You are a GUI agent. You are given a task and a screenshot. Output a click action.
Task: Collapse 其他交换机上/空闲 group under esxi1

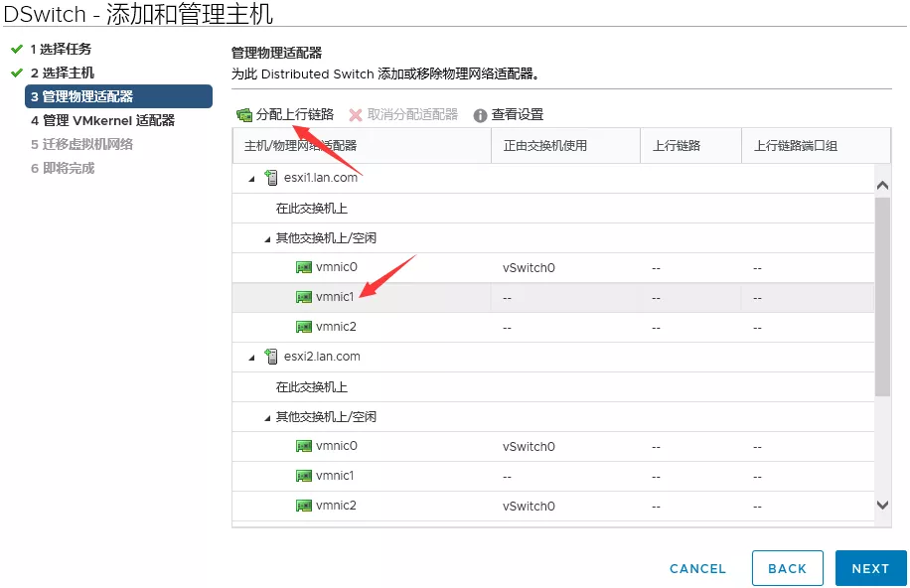[267, 238]
